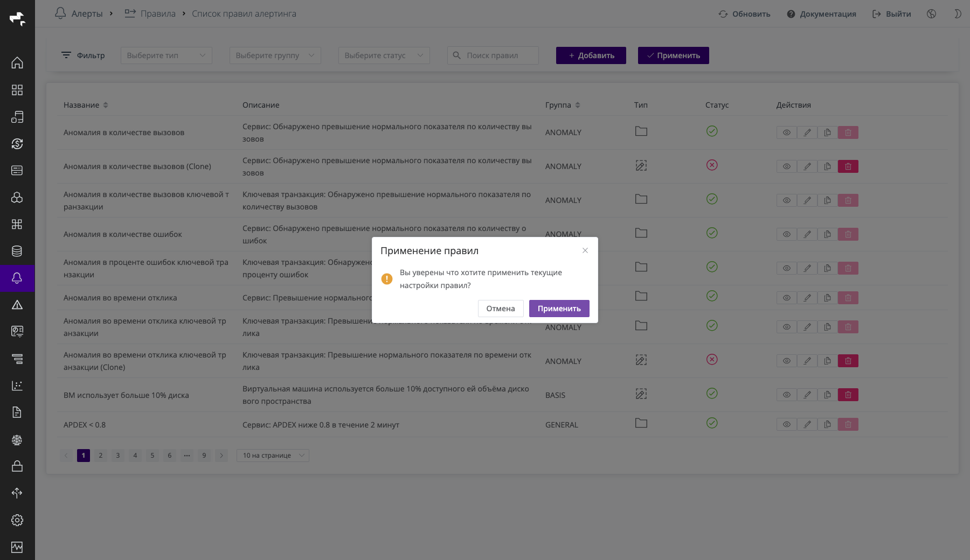Image resolution: width=970 pixels, height=560 pixels.
Task: View the Аномалия в количестве вызовов rule (eye icon)
Action: (787, 132)
